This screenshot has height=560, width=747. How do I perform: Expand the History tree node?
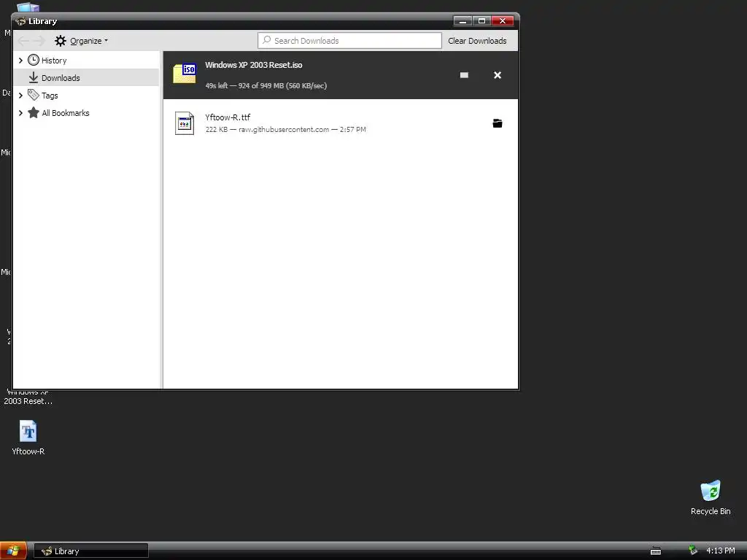(x=20, y=61)
